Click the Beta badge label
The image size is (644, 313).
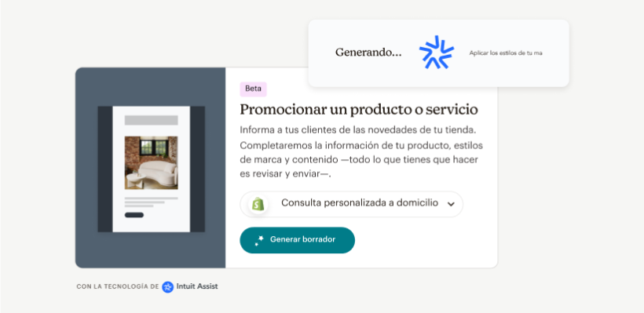click(x=253, y=89)
